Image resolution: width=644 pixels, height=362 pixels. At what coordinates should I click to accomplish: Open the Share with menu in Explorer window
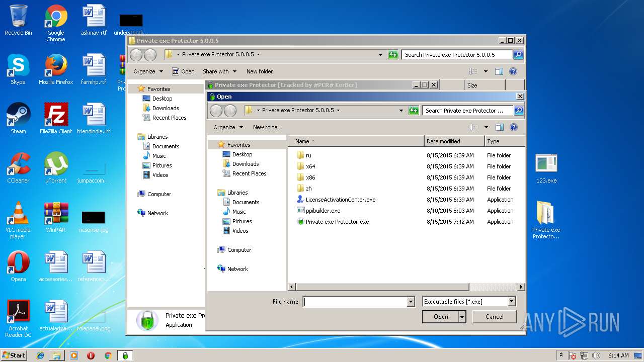pos(219,71)
